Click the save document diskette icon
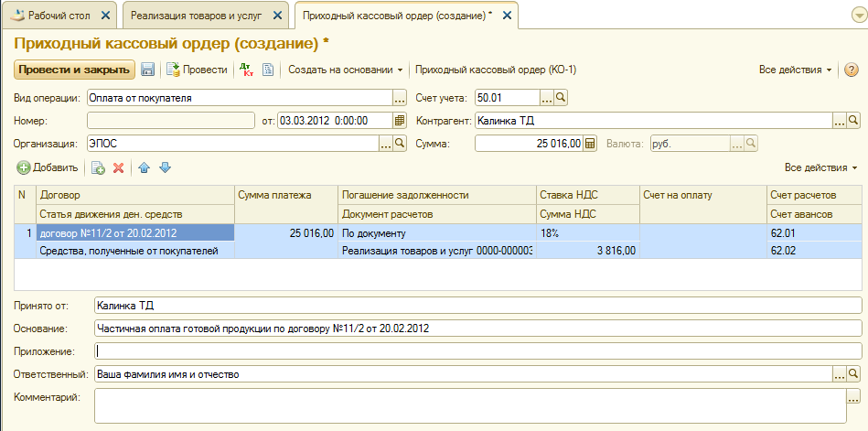The width and height of the screenshot is (868, 431). coord(147,70)
